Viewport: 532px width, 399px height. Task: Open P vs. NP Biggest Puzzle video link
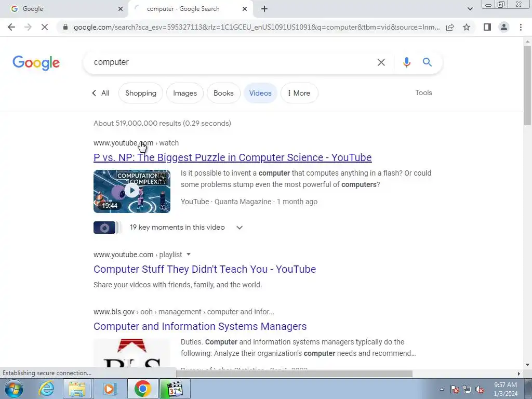pyautogui.click(x=232, y=157)
